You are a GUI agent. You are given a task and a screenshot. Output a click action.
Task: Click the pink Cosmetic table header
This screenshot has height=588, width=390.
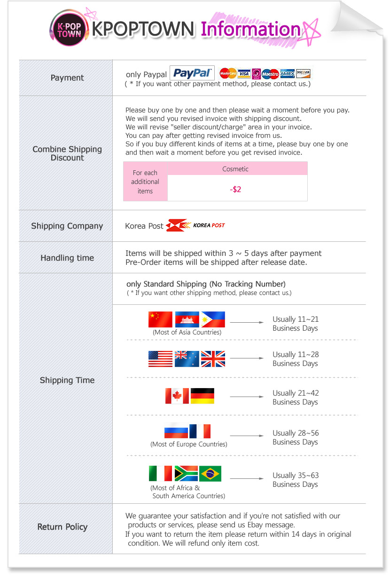(x=237, y=169)
